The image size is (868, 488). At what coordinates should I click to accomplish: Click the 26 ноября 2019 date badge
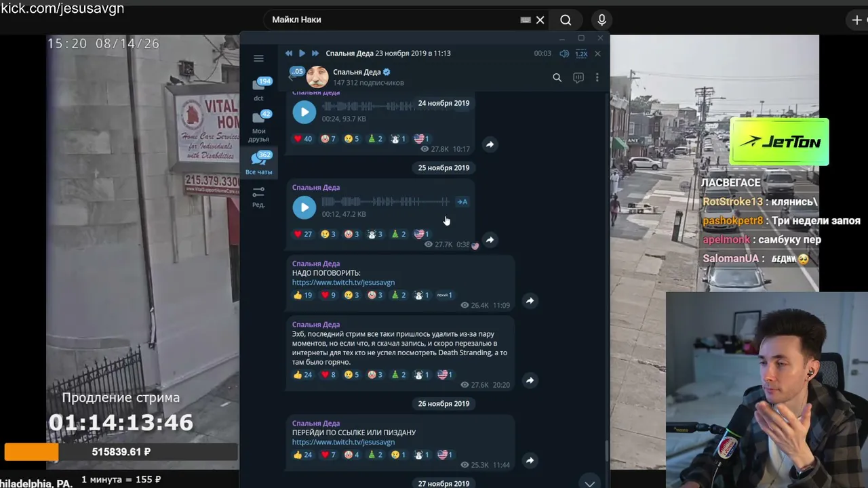444,404
